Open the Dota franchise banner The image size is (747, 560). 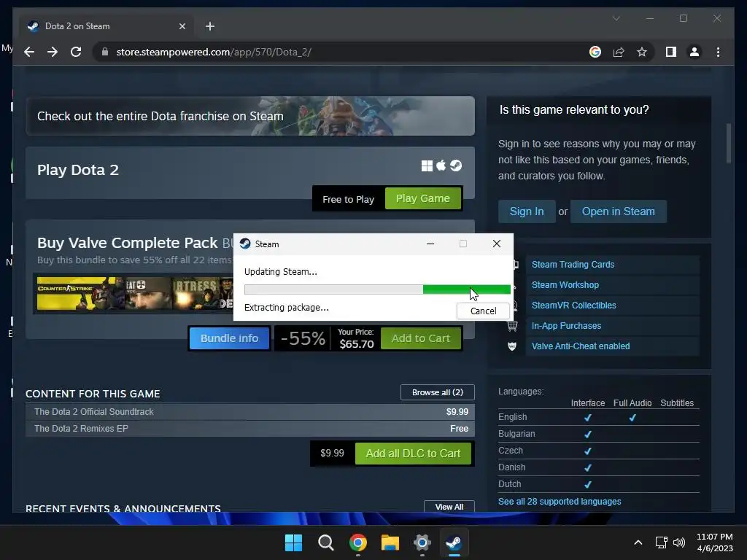[250, 116]
